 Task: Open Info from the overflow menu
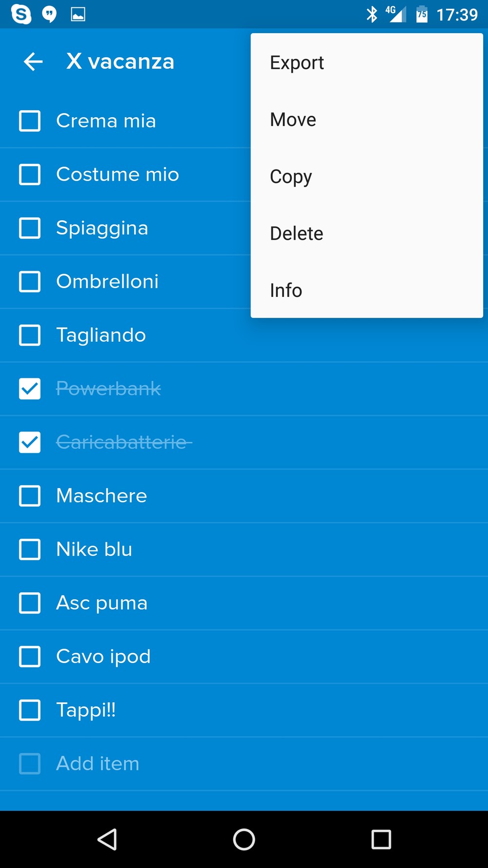click(x=286, y=290)
